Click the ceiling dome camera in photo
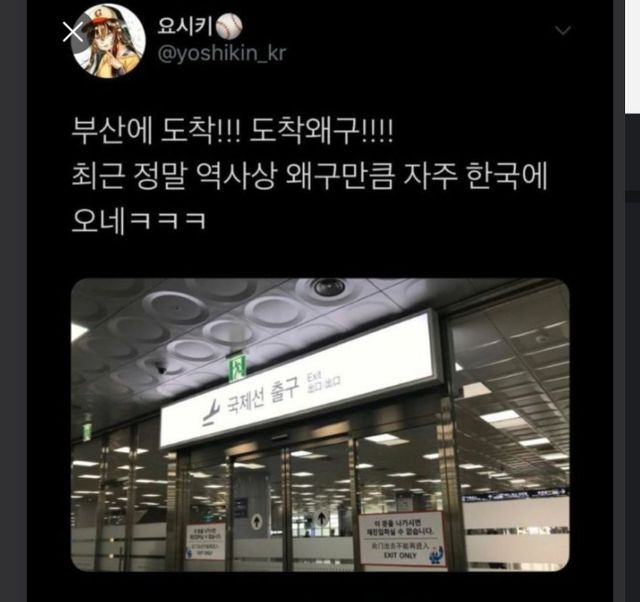640x602 pixels. pos(328,287)
